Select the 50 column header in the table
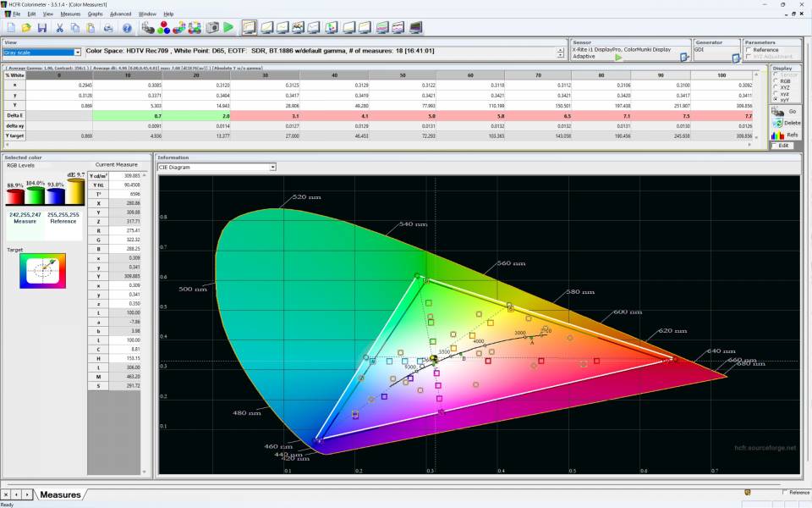Screen dimensions: 812x508 [403, 75]
